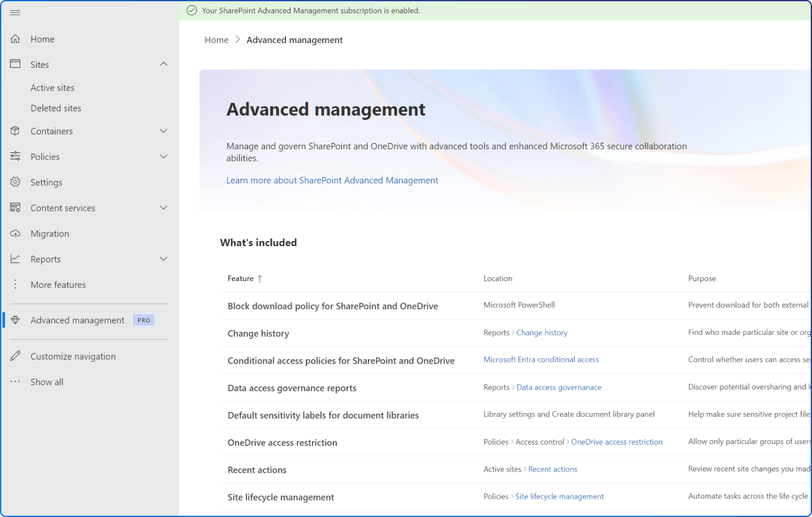Viewport: 812px width, 517px height.
Task: Click the Sites icon in navigation
Action: [x=15, y=63]
